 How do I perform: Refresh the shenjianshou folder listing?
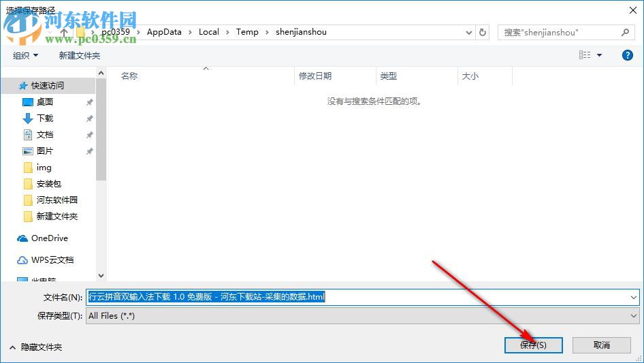point(483,32)
